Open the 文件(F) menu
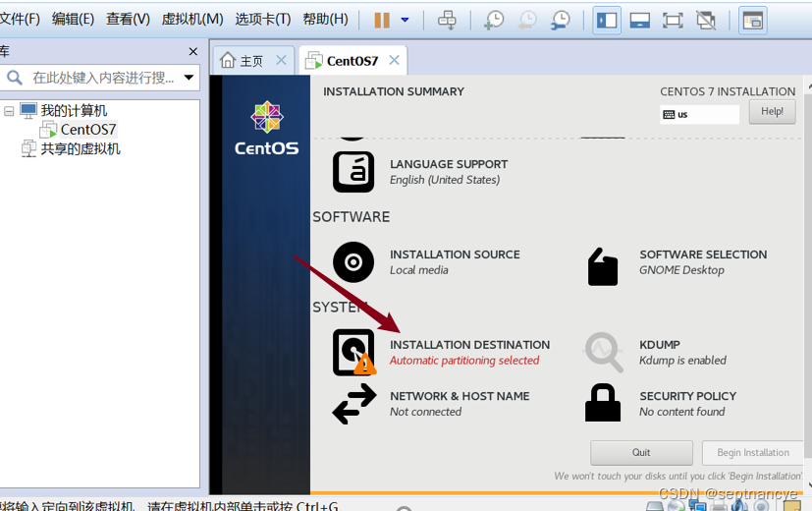 point(20,20)
